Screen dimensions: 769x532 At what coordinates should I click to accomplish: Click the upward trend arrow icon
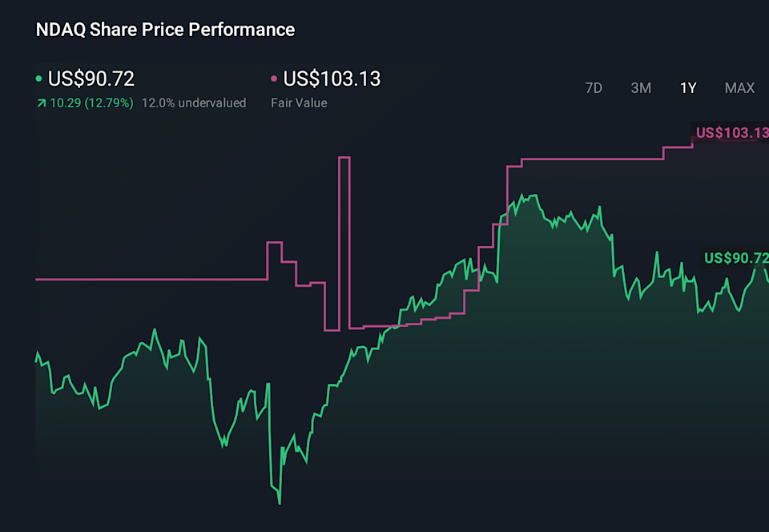[x=40, y=103]
